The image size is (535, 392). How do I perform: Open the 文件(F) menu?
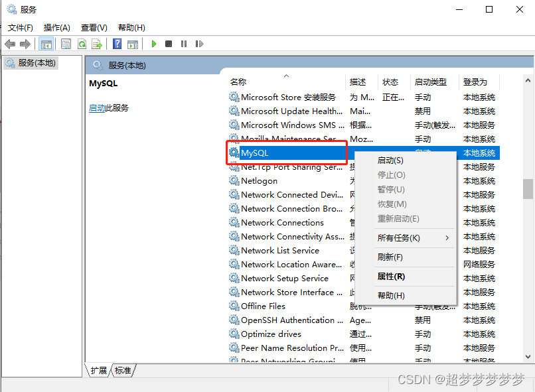(x=21, y=28)
